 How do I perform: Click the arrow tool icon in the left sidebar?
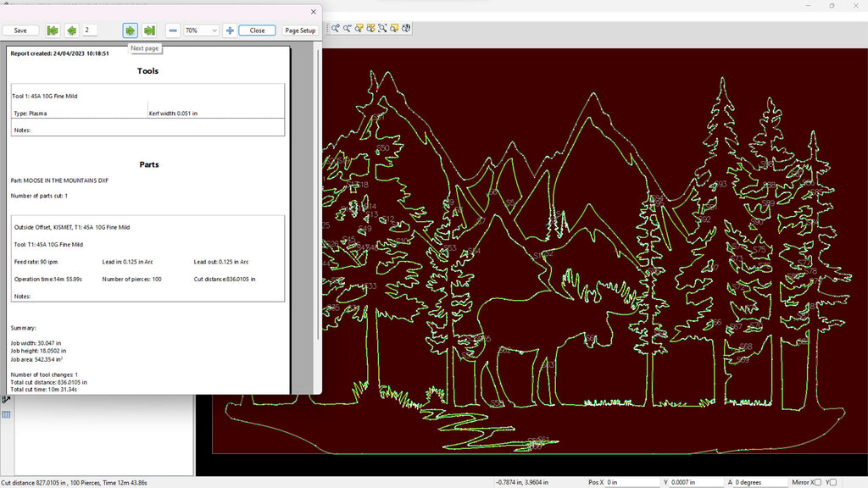6,400
